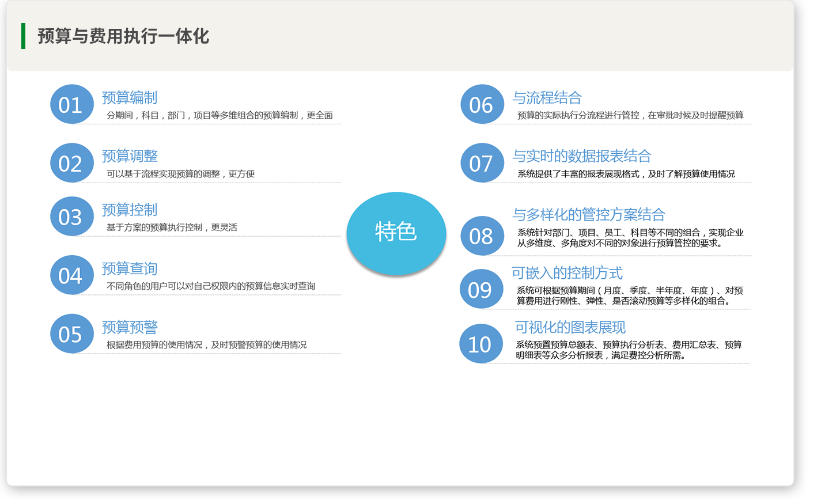Open the 预算查询 title link
The height and width of the screenshot is (504, 821).
pos(130,268)
